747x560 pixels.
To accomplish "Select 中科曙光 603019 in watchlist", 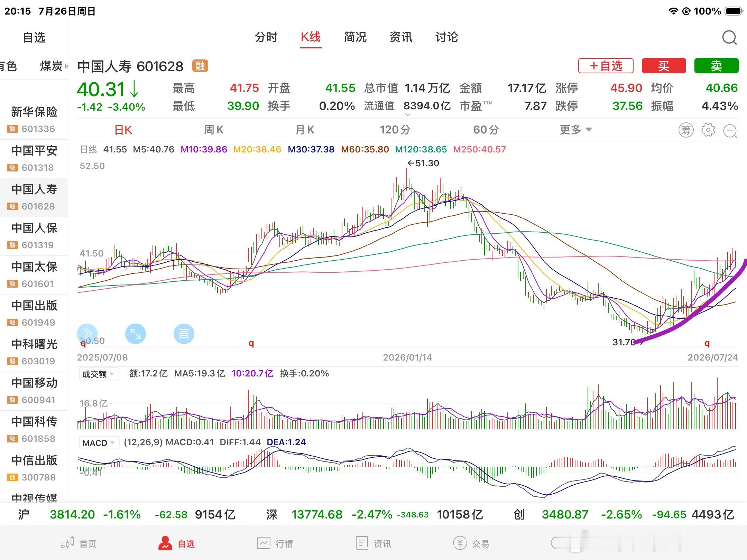I will click(x=34, y=352).
